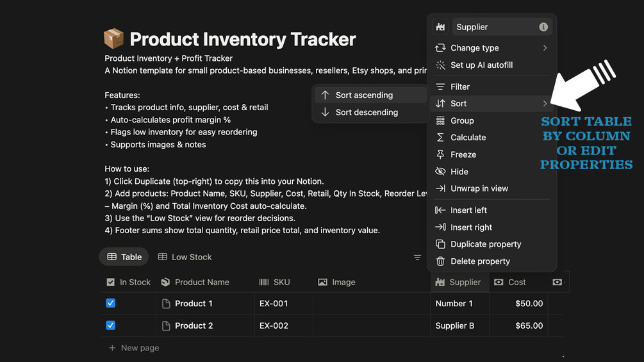Choose Sort ascending option

364,95
